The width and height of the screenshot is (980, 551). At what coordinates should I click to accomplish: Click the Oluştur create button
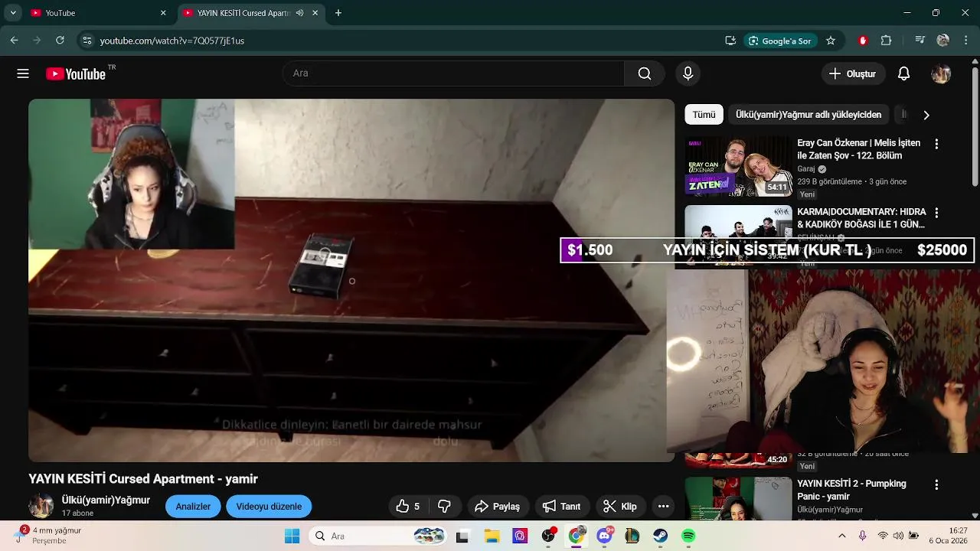(853, 73)
